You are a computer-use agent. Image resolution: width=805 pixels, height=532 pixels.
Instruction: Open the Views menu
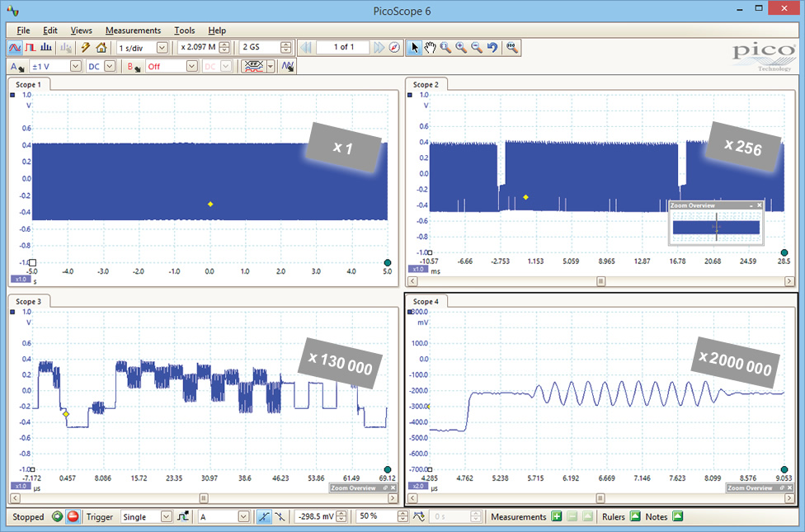pos(81,31)
